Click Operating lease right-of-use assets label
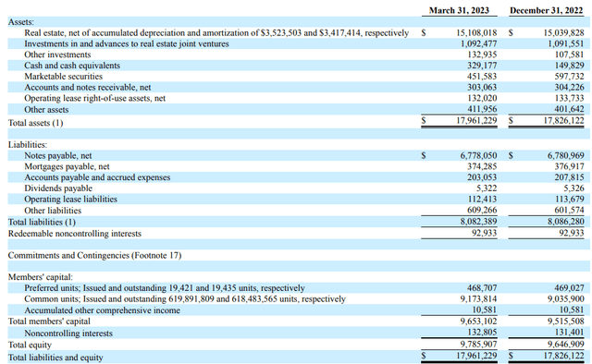 [94, 99]
